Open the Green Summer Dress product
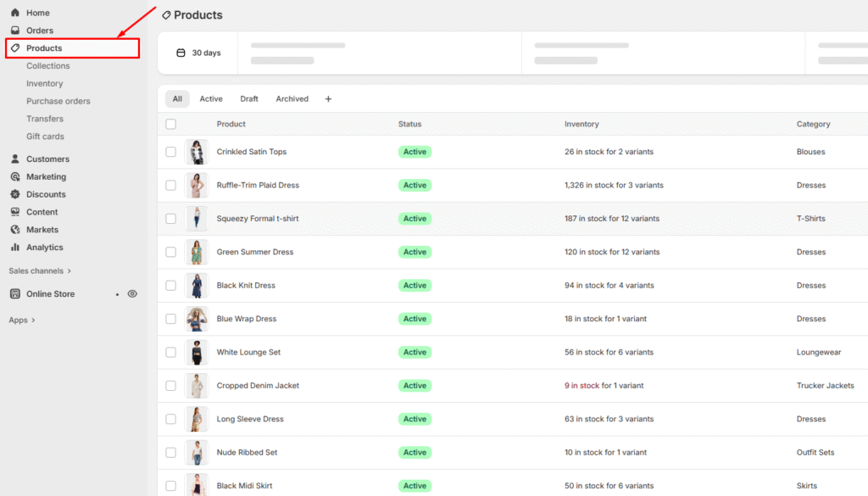 pos(254,252)
